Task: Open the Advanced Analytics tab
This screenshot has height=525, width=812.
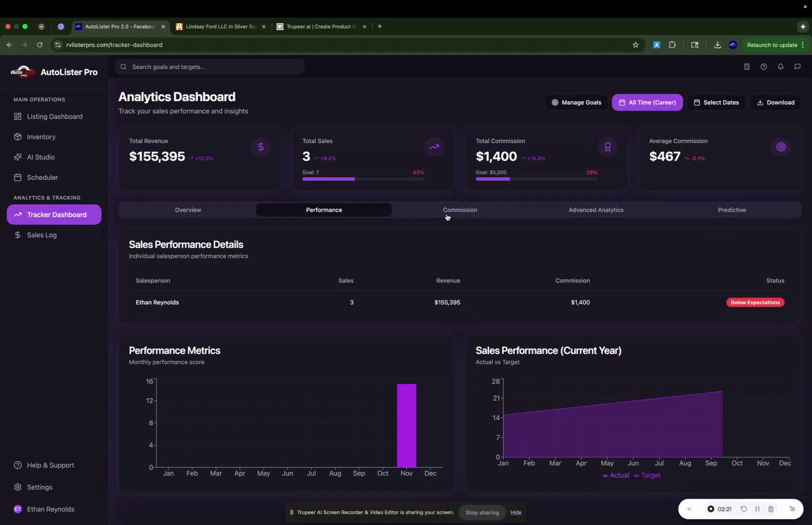Action: 596,210
